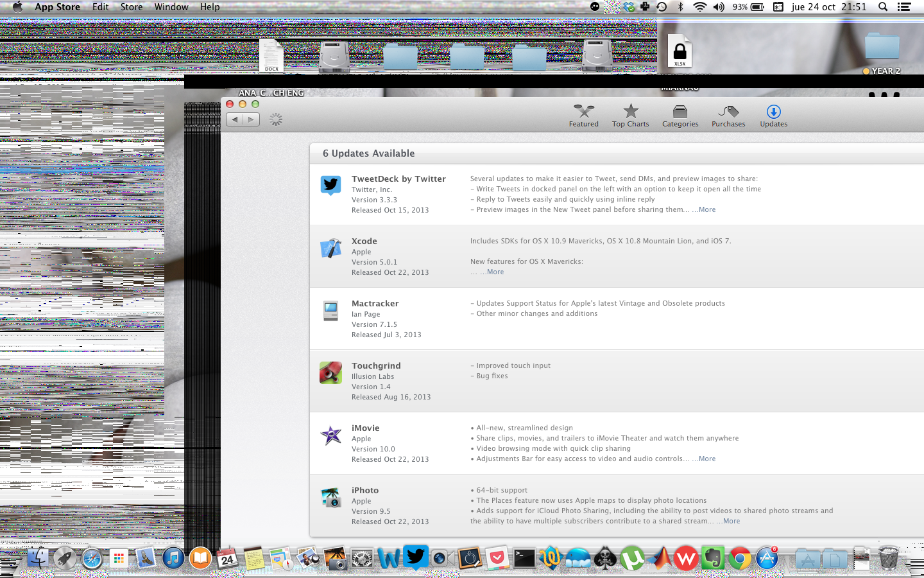The width and height of the screenshot is (924, 578).
Task: Click the iMovie app icon
Action: 331,435
